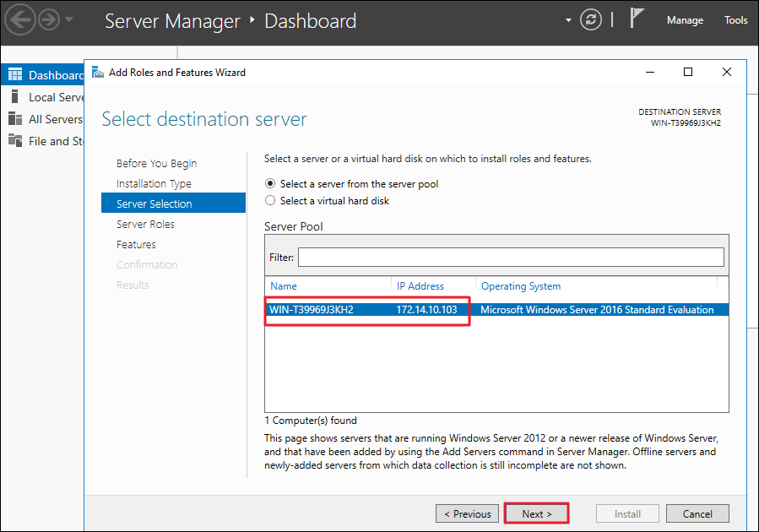Sort by IP Address column header

(x=420, y=286)
